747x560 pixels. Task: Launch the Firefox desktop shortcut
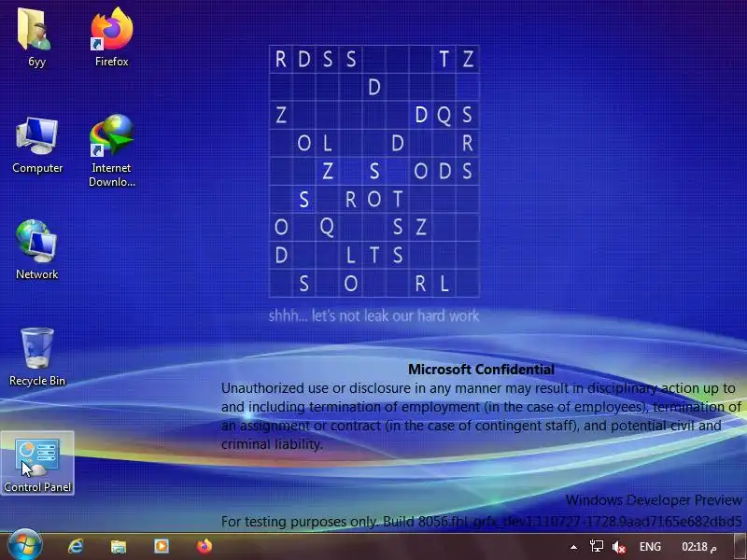coord(111,37)
